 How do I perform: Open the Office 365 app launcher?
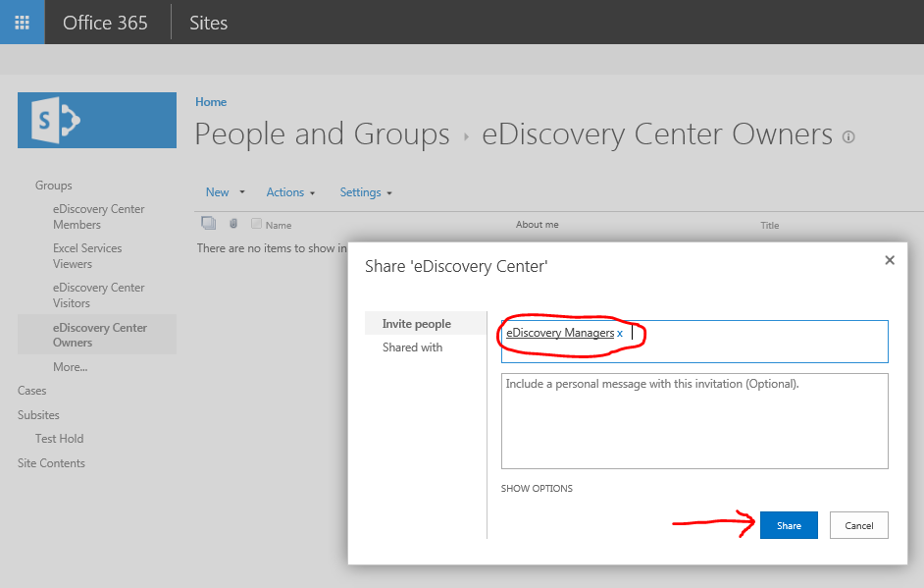point(22,23)
